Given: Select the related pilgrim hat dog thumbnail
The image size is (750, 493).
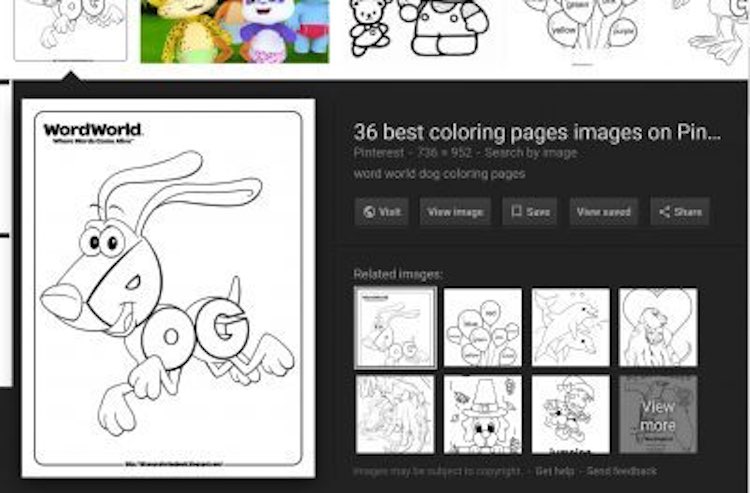Looking at the screenshot, I should [483, 414].
